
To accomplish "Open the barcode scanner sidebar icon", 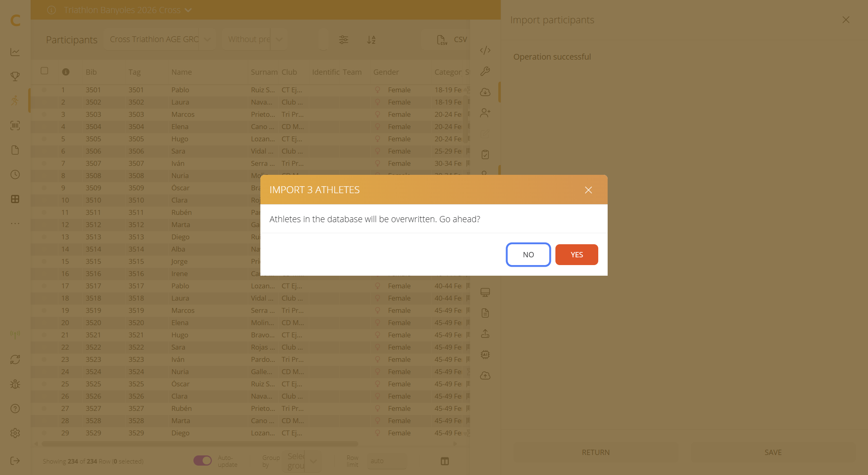I will 15,125.
